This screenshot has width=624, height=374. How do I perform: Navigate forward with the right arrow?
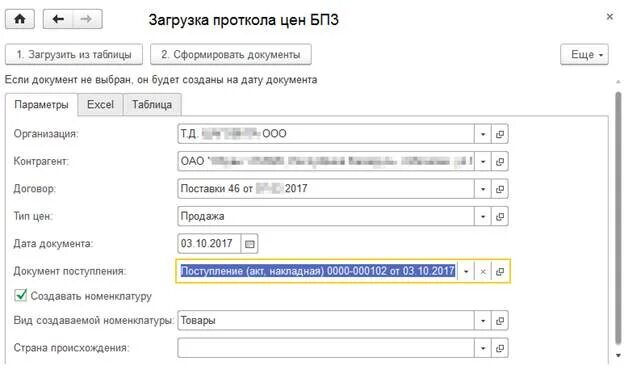(x=87, y=19)
